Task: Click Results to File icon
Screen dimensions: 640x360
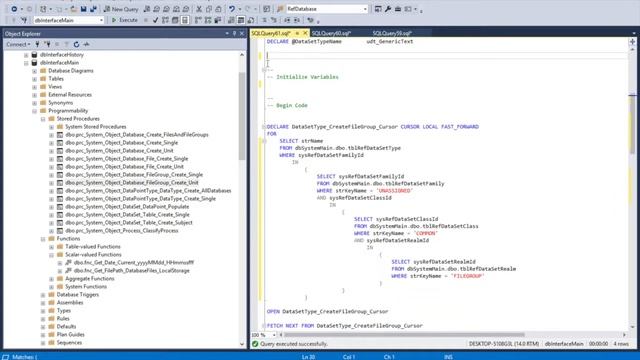Action: tap(251, 20)
